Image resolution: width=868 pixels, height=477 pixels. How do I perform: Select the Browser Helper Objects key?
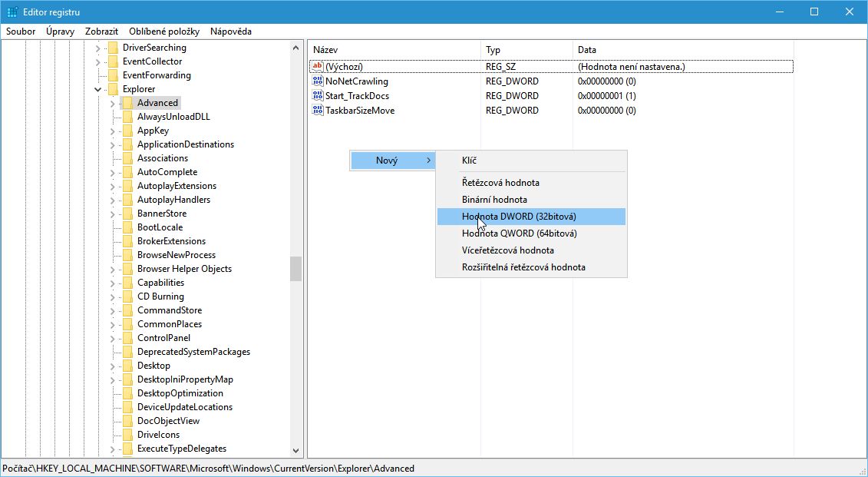tap(184, 269)
